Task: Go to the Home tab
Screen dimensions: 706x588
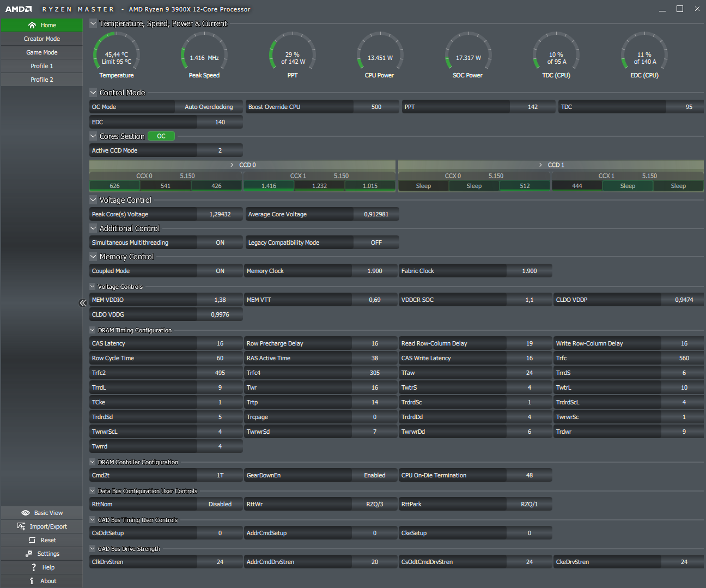Action: [x=42, y=25]
